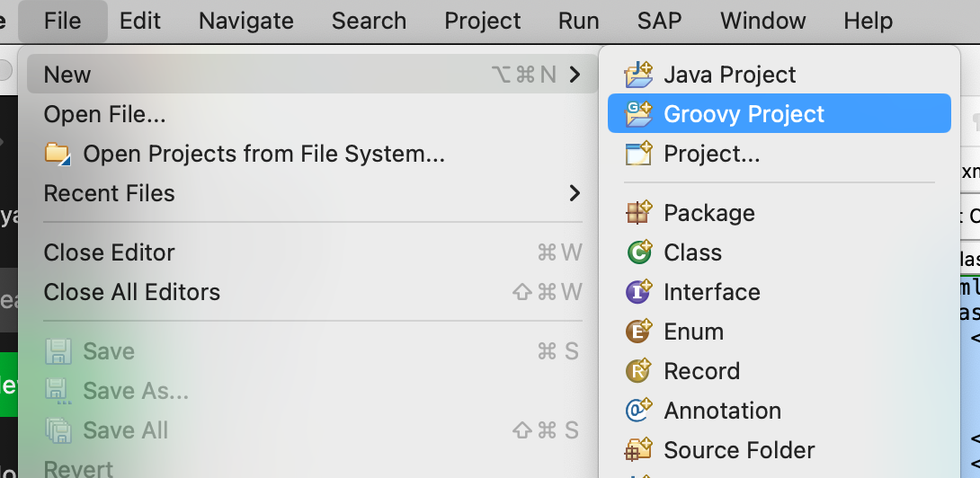Viewport: 980px width, 478px height.
Task: Click the Source Folder icon
Action: pos(638,450)
